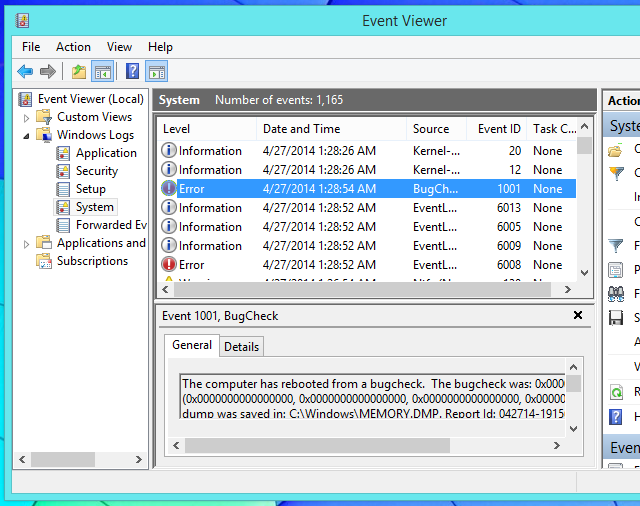Click the Forward arrow toolbar icon
The width and height of the screenshot is (640, 506).
point(48,71)
